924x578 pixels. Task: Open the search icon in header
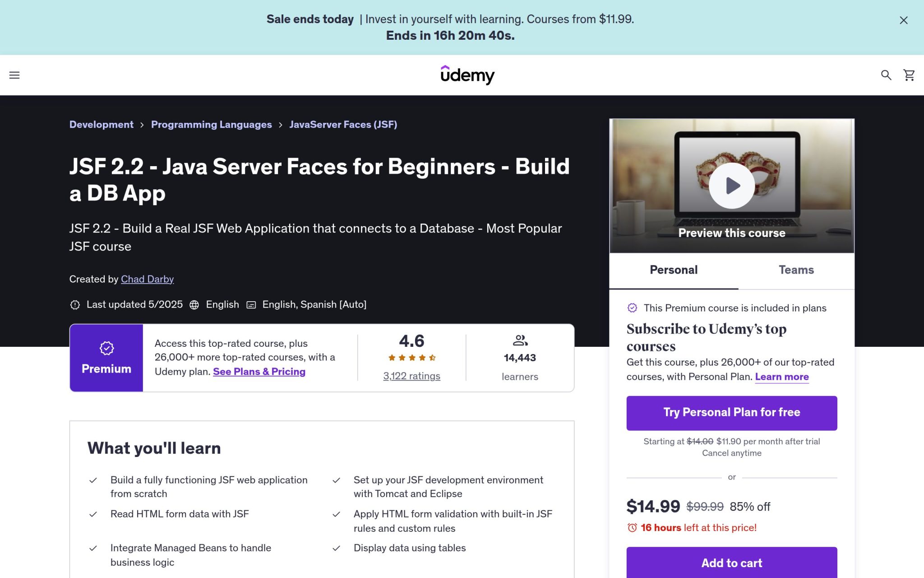tap(886, 75)
